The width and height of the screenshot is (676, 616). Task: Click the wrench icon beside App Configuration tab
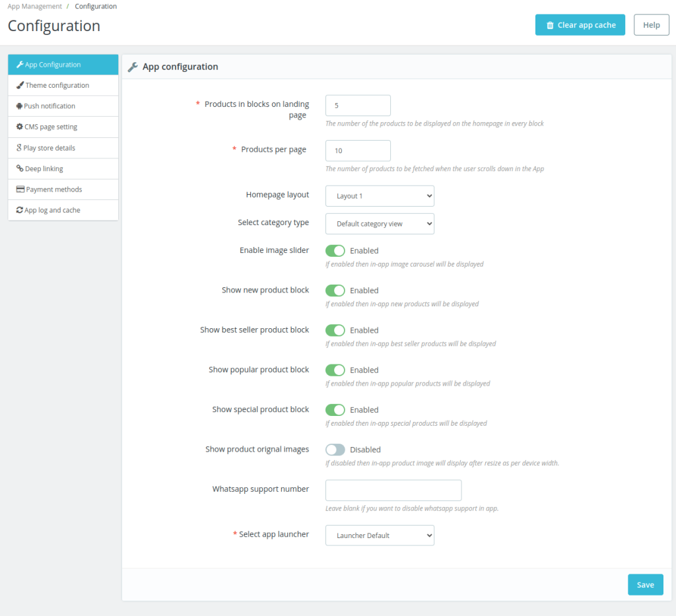click(20, 65)
